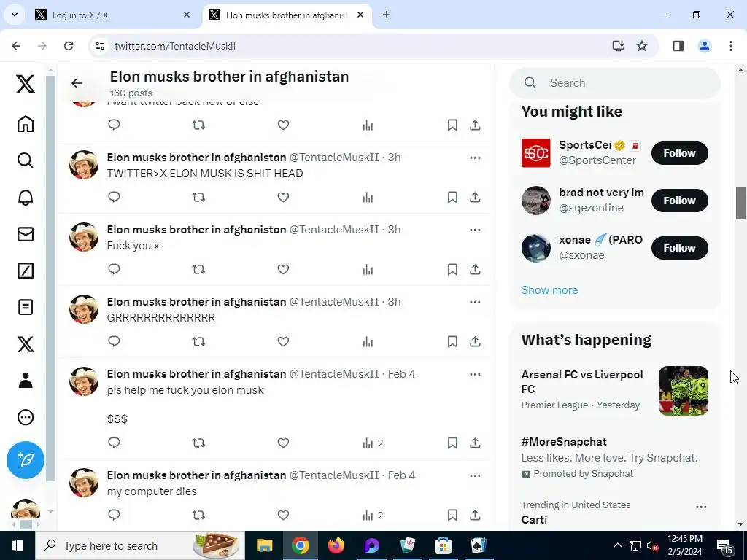This screenshot has height=560, width=747.
Task: Click the compose post feather button
Action: click(26, 459)
